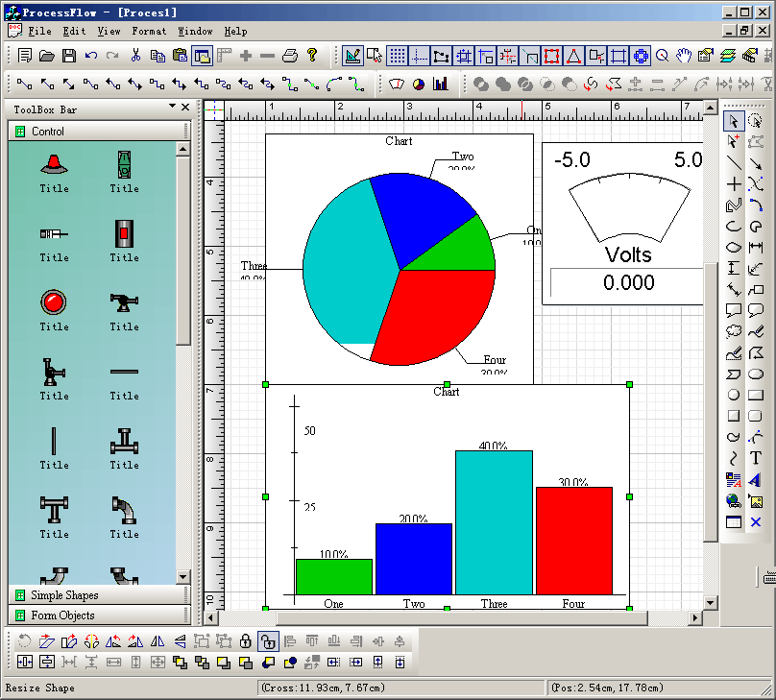The height and width of the screenshot is (700, 776).
Task: Click the toolbox scroll up arrow
Action: click(183, 149)
